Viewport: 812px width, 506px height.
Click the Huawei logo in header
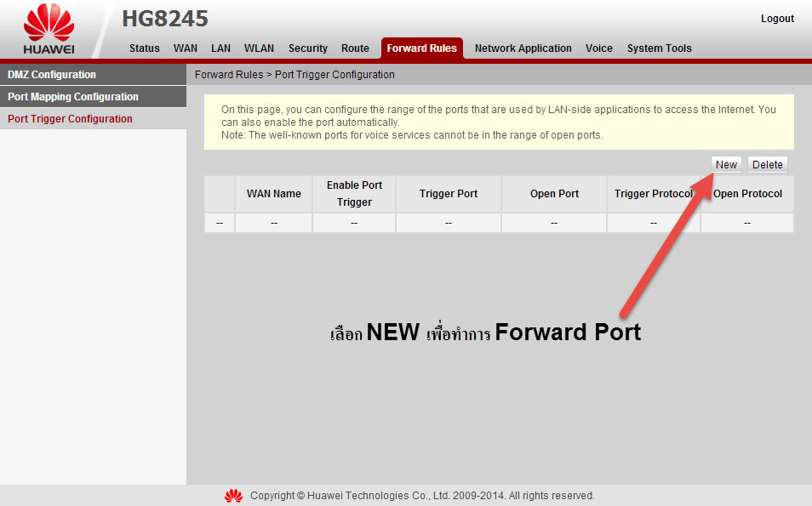click(x=49, y=30)
